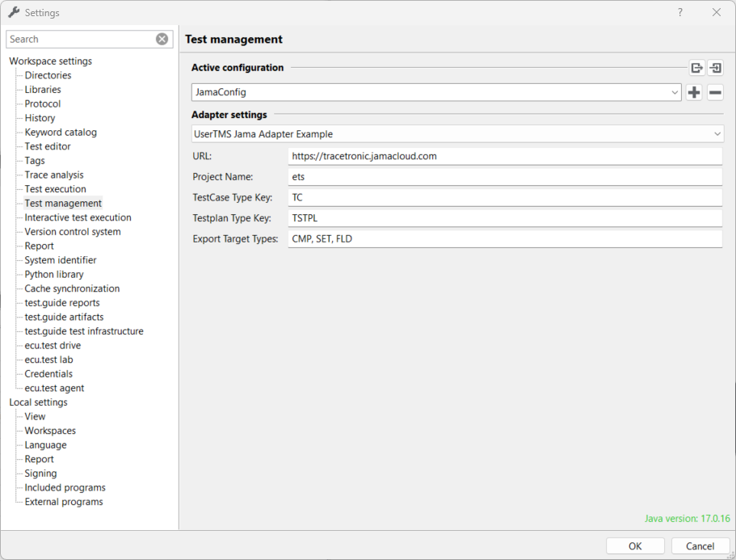This screenshot has height=560, width=736.
Task: Click the Cancel button
Action: 700,546
